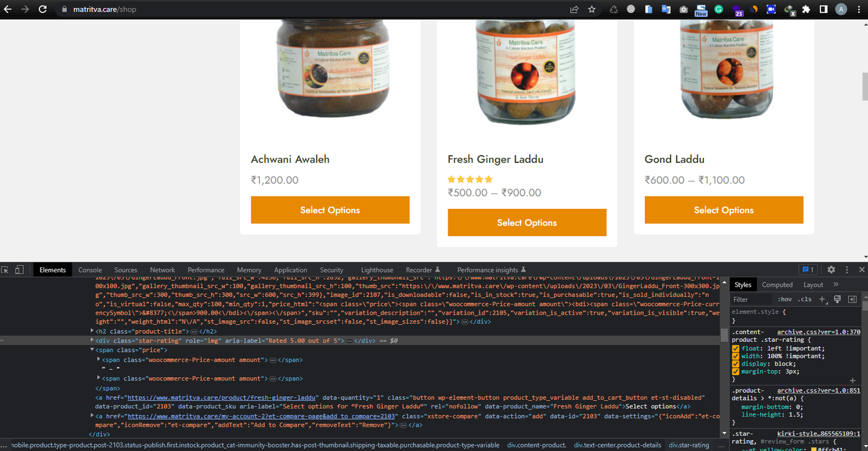Screen dimensions: 868x451
Task: Open the Memory tab
Action: click(x=249, y=270)
